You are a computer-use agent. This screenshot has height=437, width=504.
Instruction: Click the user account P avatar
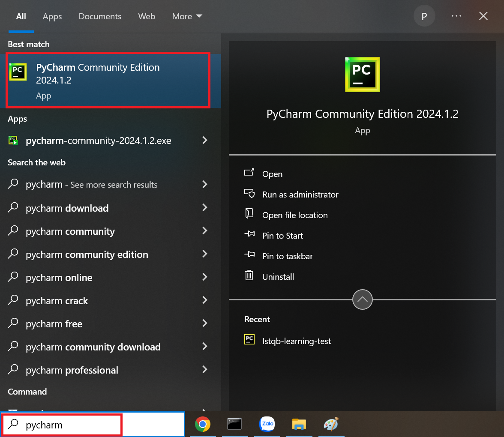pos(424,16)
